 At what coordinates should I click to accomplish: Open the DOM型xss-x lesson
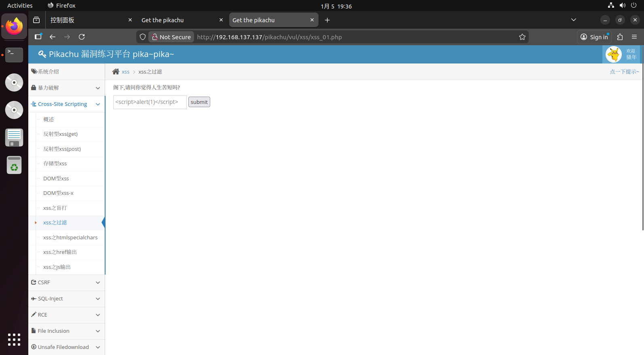pyautogui.click(x=58, y=193)
